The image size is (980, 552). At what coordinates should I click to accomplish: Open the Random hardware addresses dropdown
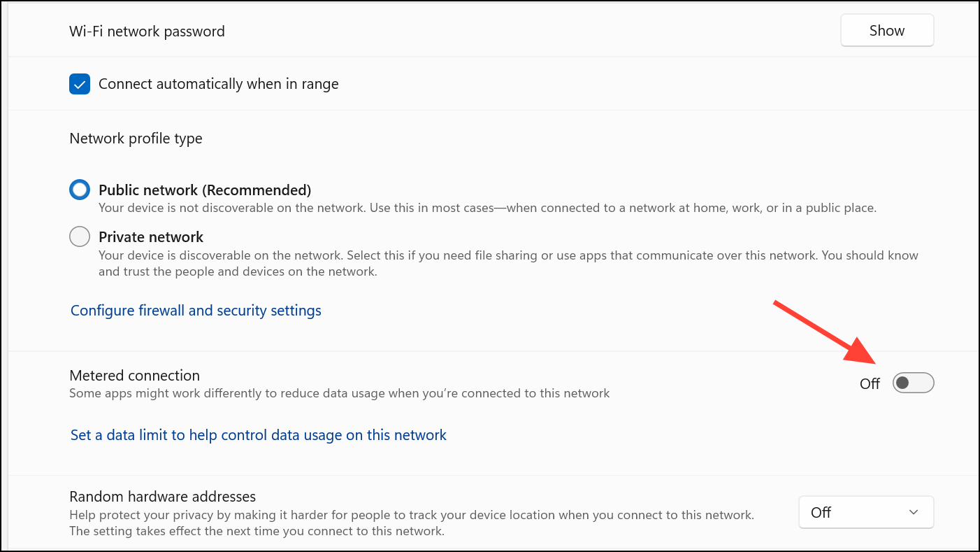point(865,512)
